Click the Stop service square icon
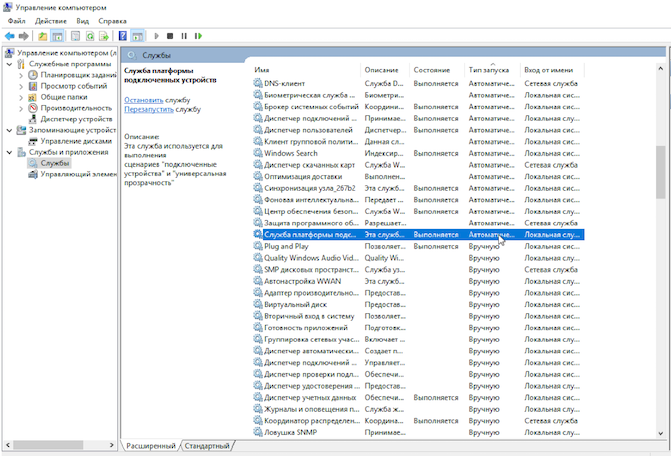 [x=170, y=36]
